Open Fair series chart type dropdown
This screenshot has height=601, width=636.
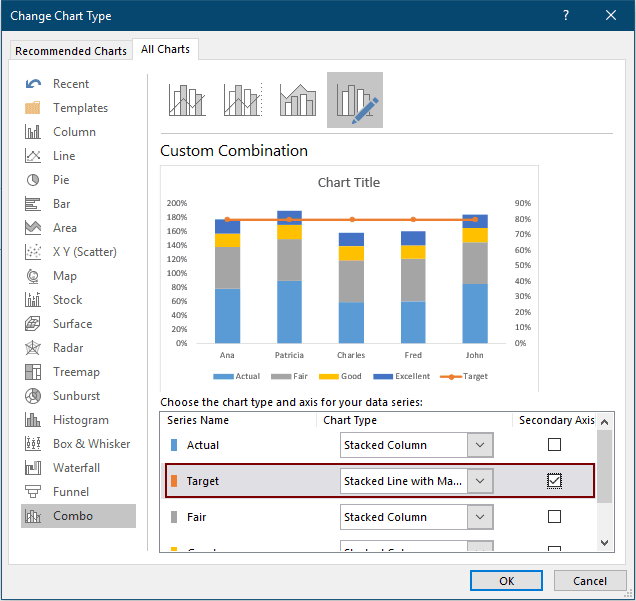point(480,517)
